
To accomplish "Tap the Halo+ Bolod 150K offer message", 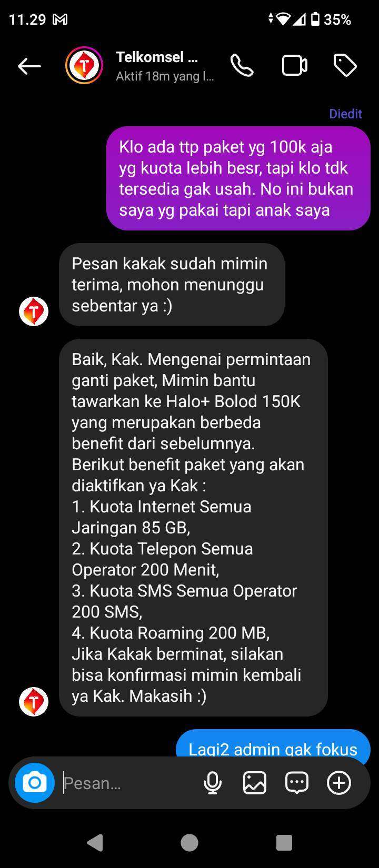I will tap(193, 528).
